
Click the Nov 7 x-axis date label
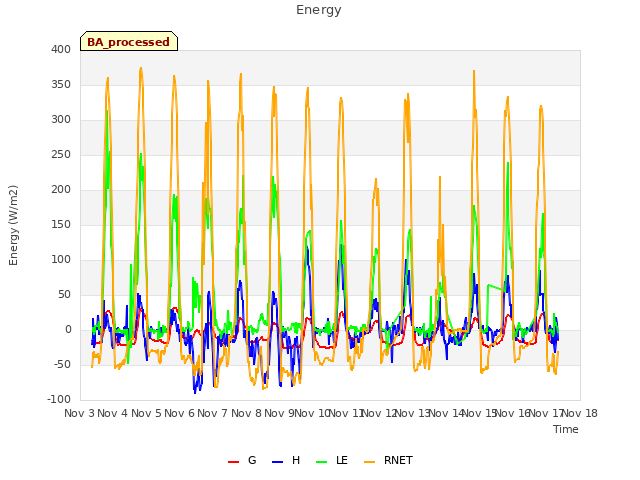click(x=212, y=413)
